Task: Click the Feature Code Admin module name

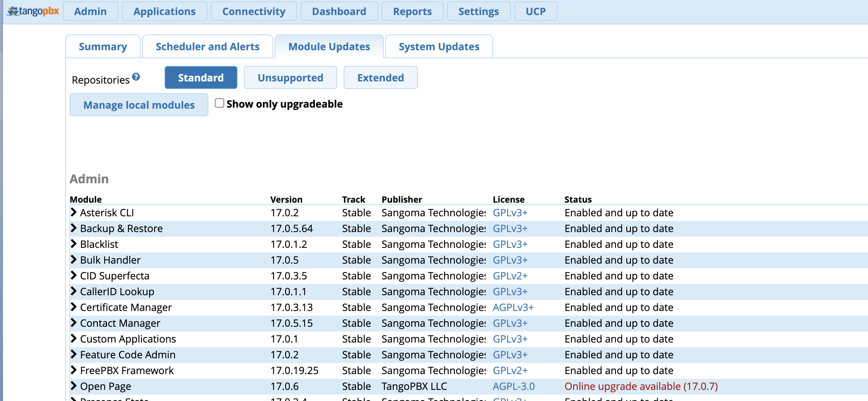Action: pyautogui.click(x=128, y=355)
